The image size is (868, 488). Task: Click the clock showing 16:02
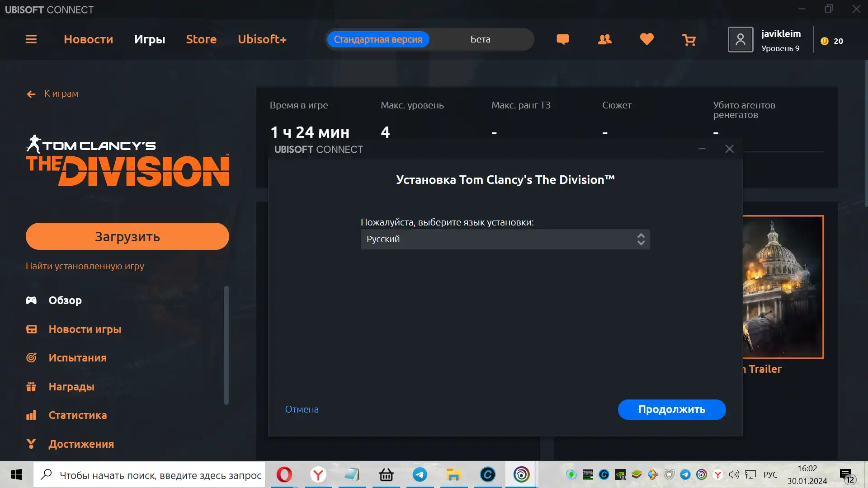807,469
